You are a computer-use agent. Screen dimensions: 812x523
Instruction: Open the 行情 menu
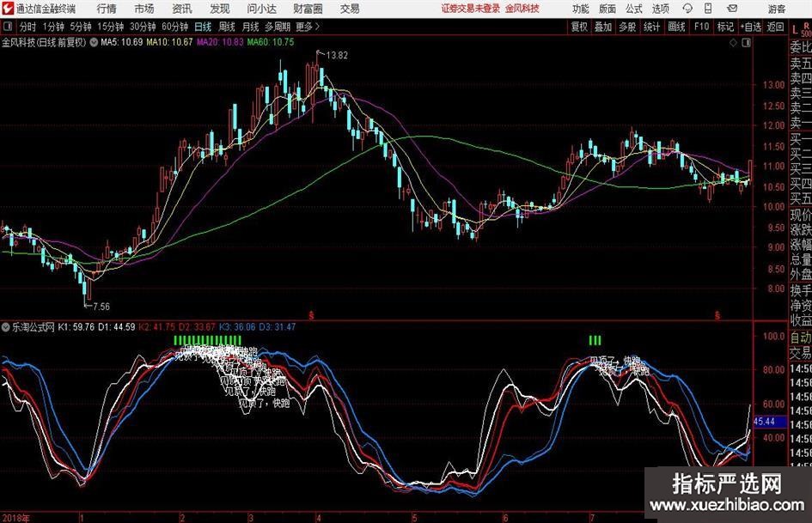coord(107,9)
